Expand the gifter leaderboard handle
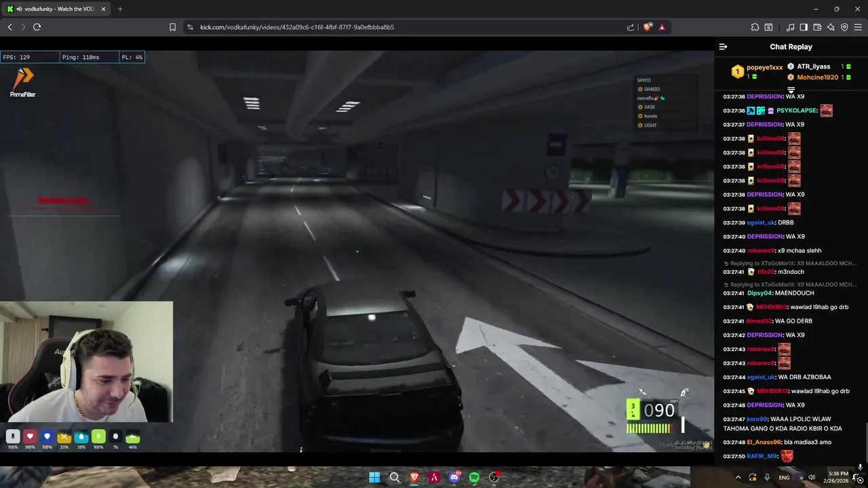868x488 pixels. tap(791, 89)
